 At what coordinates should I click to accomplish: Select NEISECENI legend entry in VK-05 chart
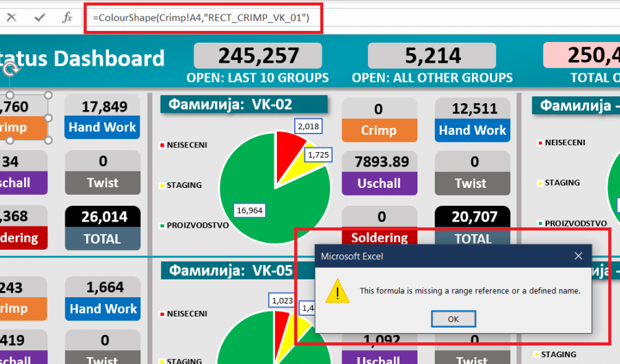183,314
